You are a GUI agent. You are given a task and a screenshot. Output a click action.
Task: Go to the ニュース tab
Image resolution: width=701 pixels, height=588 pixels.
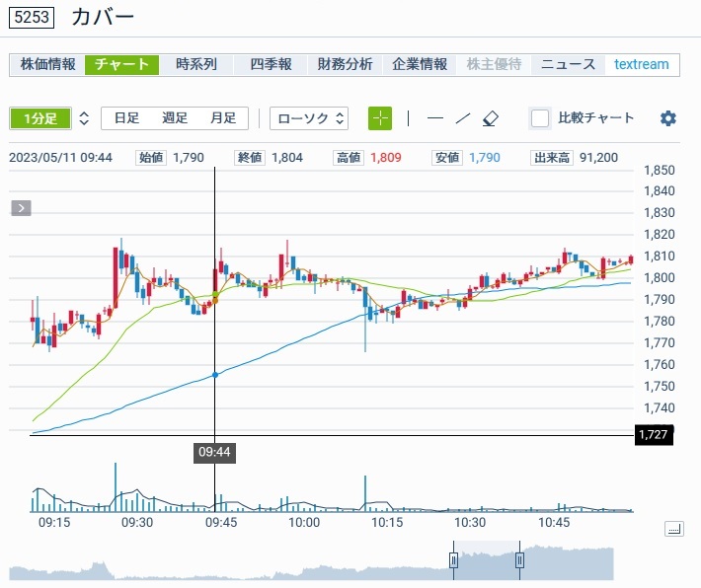(x=568, y=64)
